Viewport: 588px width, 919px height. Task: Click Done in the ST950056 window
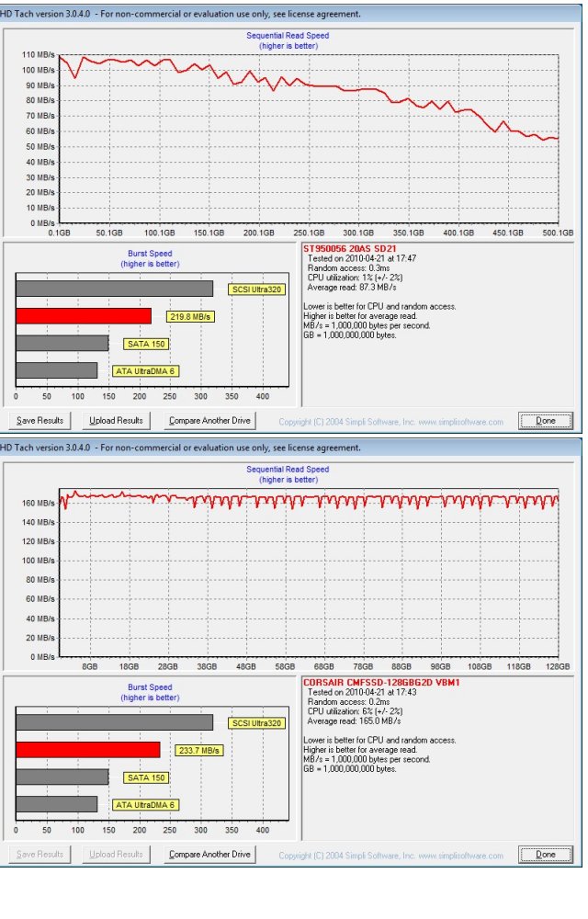click(545, 420)
